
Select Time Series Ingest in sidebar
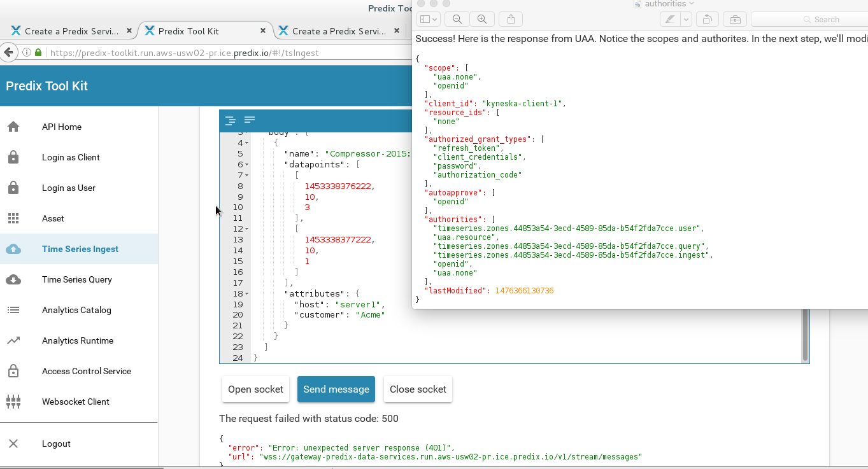coord(79,249)
